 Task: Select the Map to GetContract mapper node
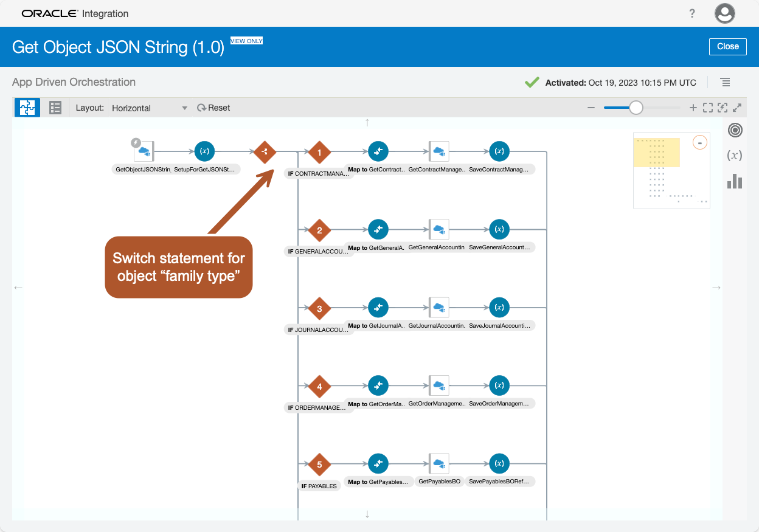[378, 151]
